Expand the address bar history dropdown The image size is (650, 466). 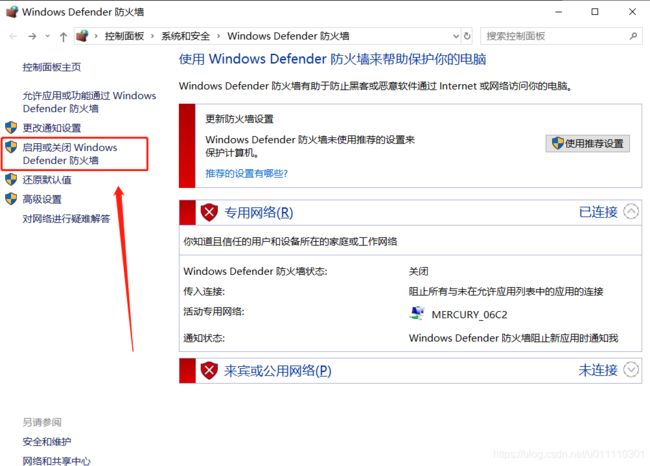point(456,36)
